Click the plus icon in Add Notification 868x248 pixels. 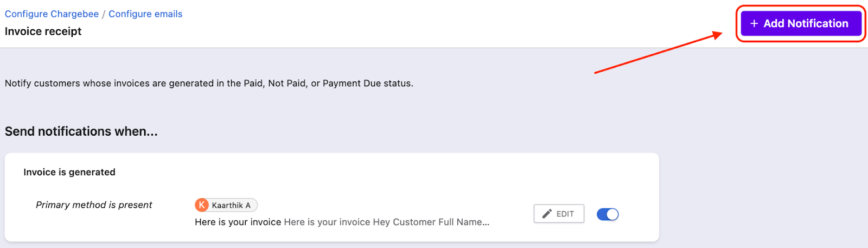(754, 23)
